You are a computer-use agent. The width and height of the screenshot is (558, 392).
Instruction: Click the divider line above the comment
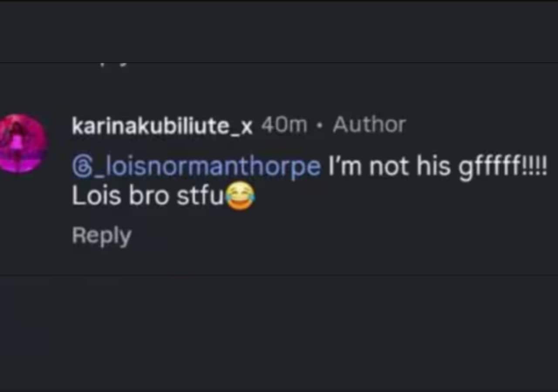tap(279, 62)
